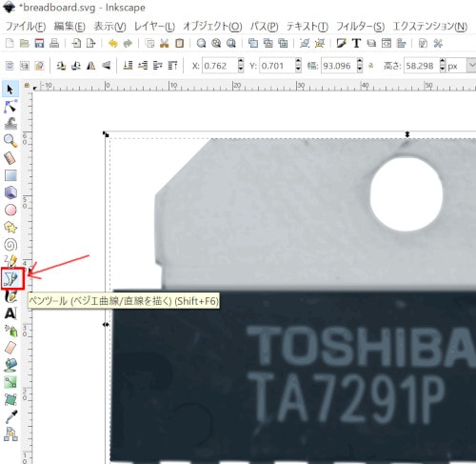
Task: Select the Selector arrow tool
Action: (10, 90)
